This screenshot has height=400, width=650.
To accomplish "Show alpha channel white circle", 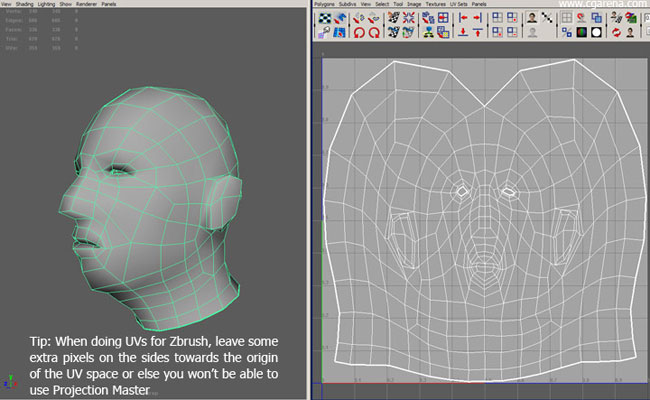I will [597, 32].
